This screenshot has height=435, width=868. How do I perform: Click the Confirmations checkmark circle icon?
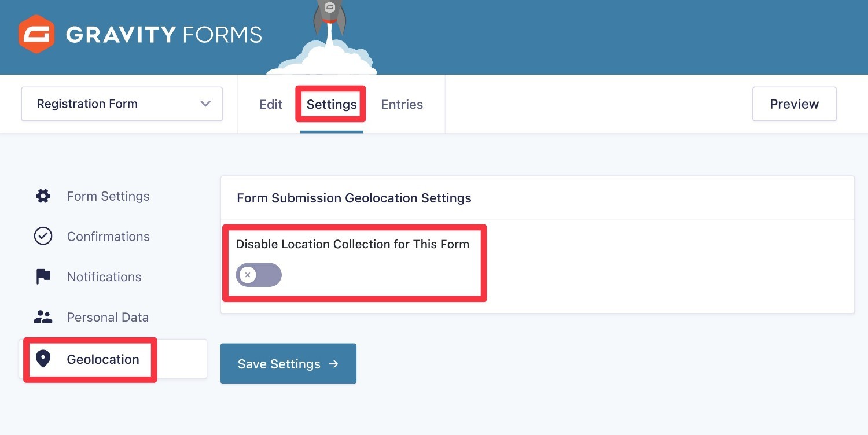[x=43, y=236]
